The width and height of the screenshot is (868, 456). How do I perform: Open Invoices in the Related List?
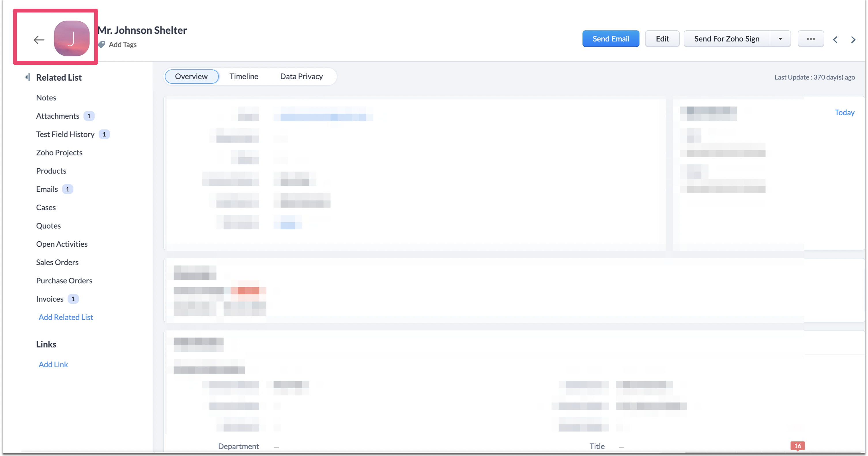pos(50,299)
